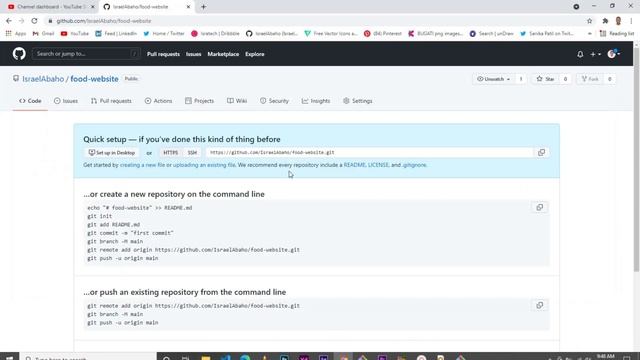The height and width of the screenshot is (360, 640).
Task: Open Feed LinkedIn bookmark
Action: coord(116,33)
